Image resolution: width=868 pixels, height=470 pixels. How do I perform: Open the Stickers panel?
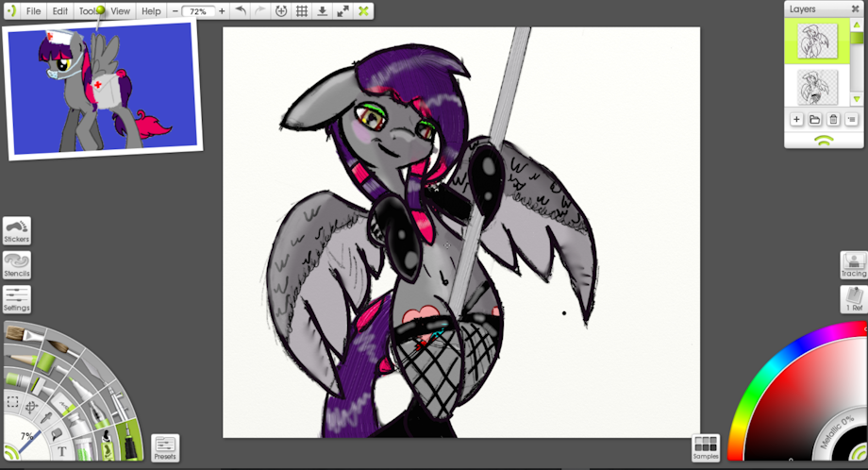[x=17, y=231]
